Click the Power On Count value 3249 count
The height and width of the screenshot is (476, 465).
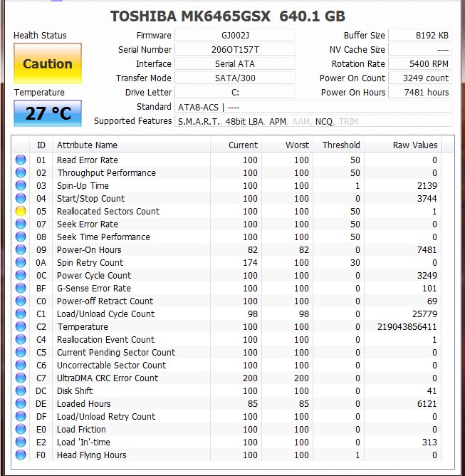420,78
